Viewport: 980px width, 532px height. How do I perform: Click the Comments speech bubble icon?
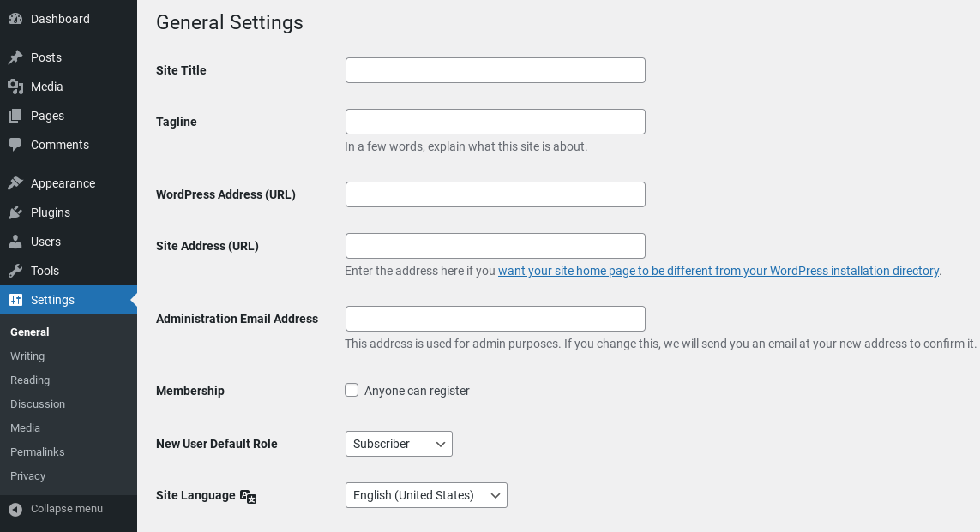pos(15,145)
